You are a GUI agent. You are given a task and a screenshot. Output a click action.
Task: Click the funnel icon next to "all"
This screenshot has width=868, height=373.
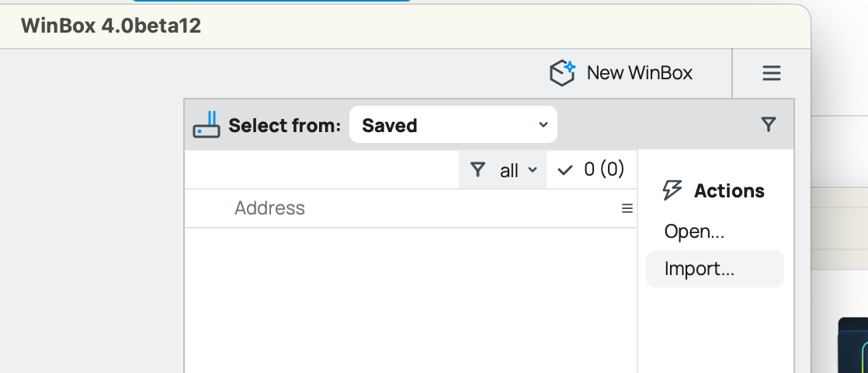coord(478,170)
